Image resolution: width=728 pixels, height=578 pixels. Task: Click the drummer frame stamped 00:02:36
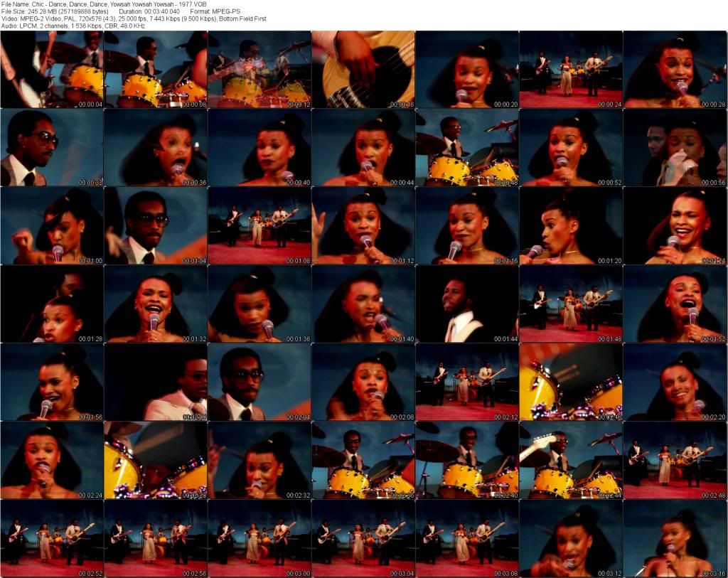pyautogui.click(x=363, y=461)
